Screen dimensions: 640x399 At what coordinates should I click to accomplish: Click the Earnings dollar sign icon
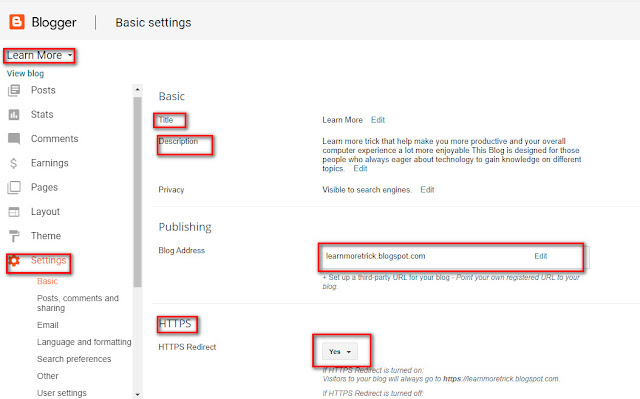[13, 163]
